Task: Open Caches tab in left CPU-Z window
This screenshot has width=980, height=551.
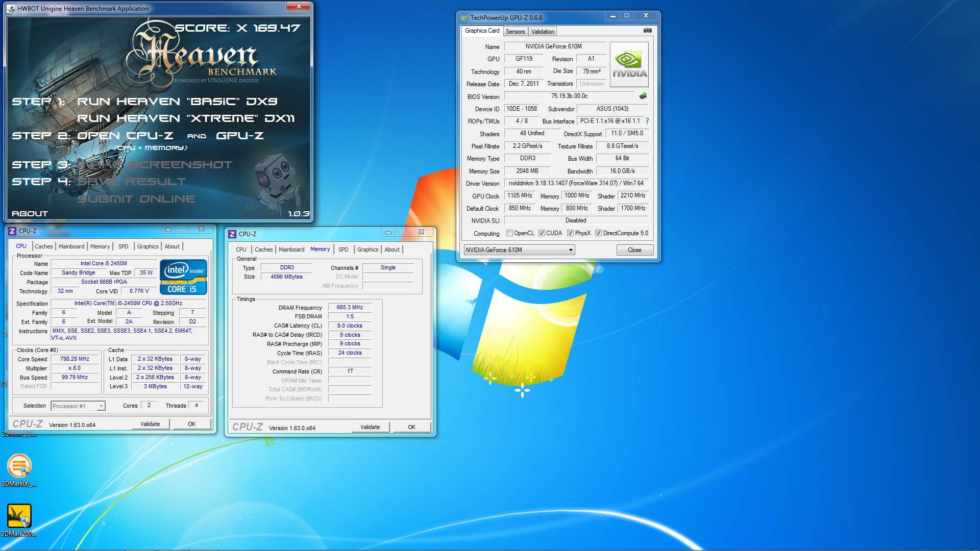Action: click(x=43, y=246)
